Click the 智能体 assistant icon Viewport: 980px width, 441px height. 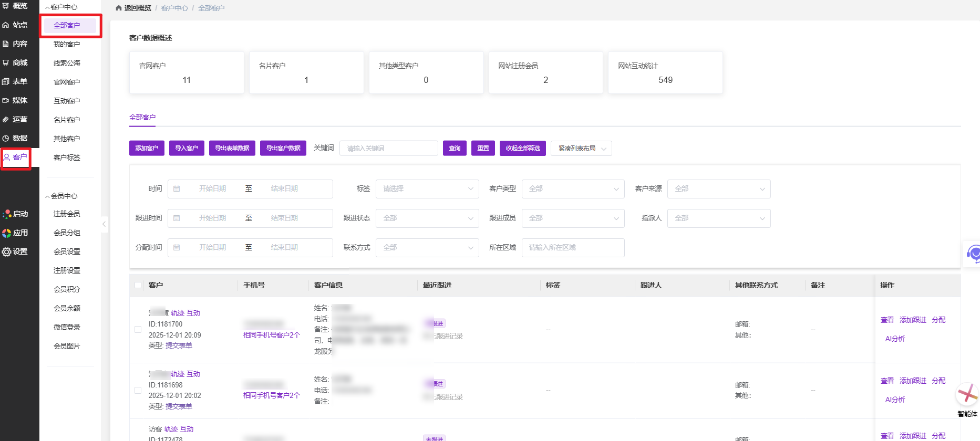click(x=967, y=395)
